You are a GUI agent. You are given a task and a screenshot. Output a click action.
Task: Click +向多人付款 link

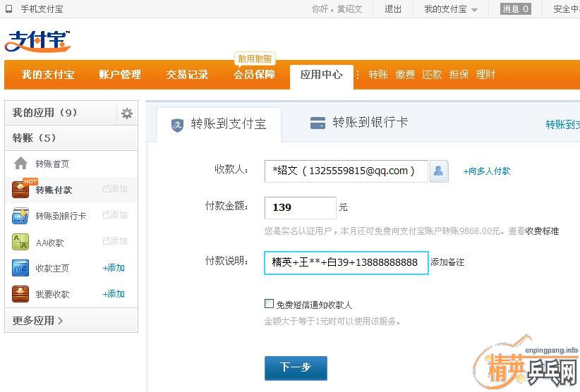487,171
